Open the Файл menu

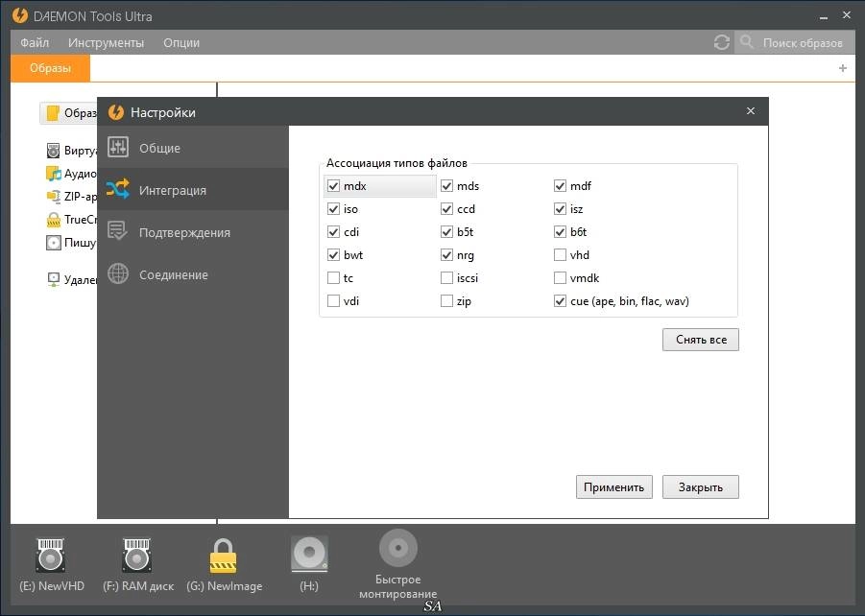coord(35,42)
